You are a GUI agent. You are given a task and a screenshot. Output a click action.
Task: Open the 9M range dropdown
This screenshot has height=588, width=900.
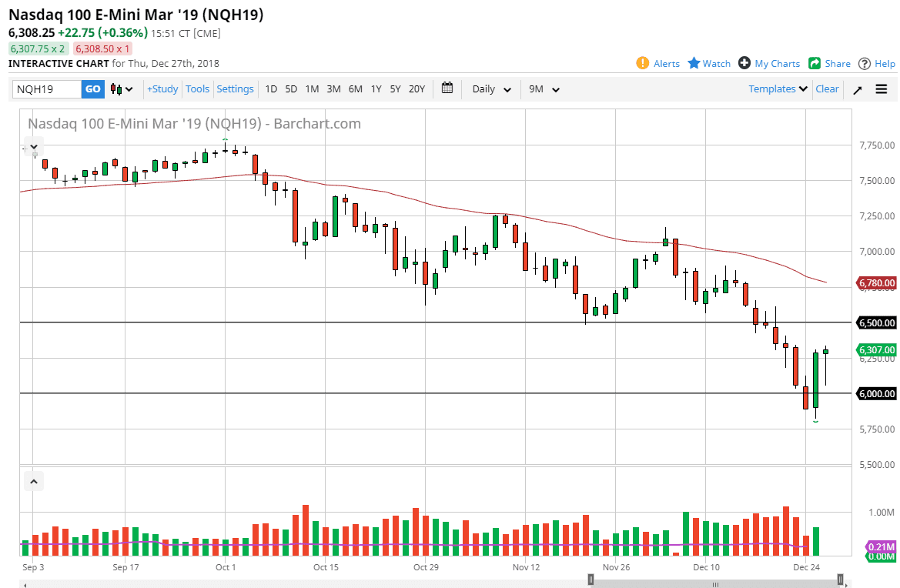pyautogui.click(x=544, y=89)
